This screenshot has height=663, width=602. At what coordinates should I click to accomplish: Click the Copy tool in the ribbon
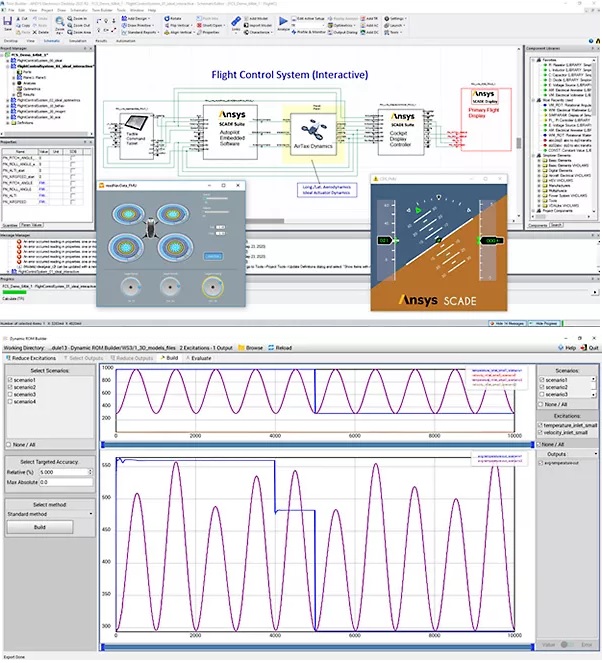(x=23, y=25)
